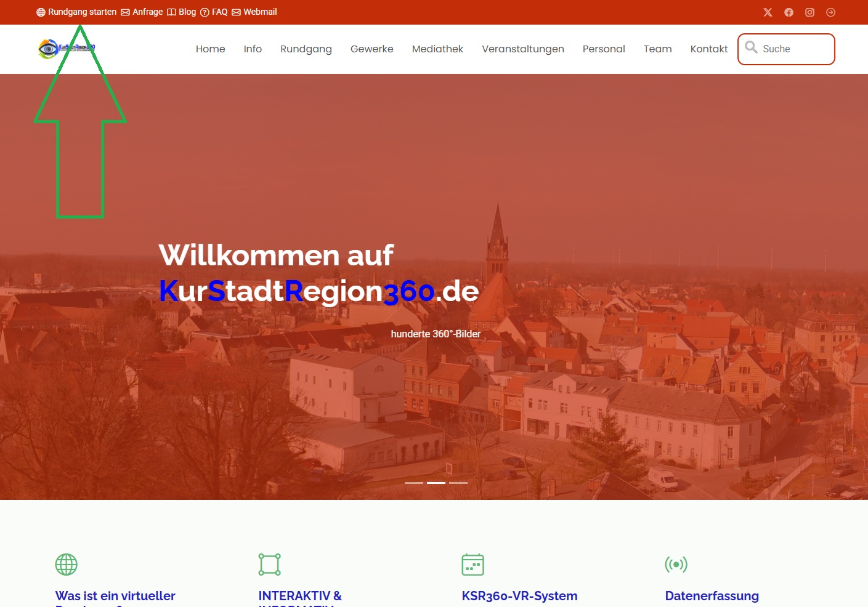Click the green globe icon
Screen dimensions: 868x607
(67, 565)
